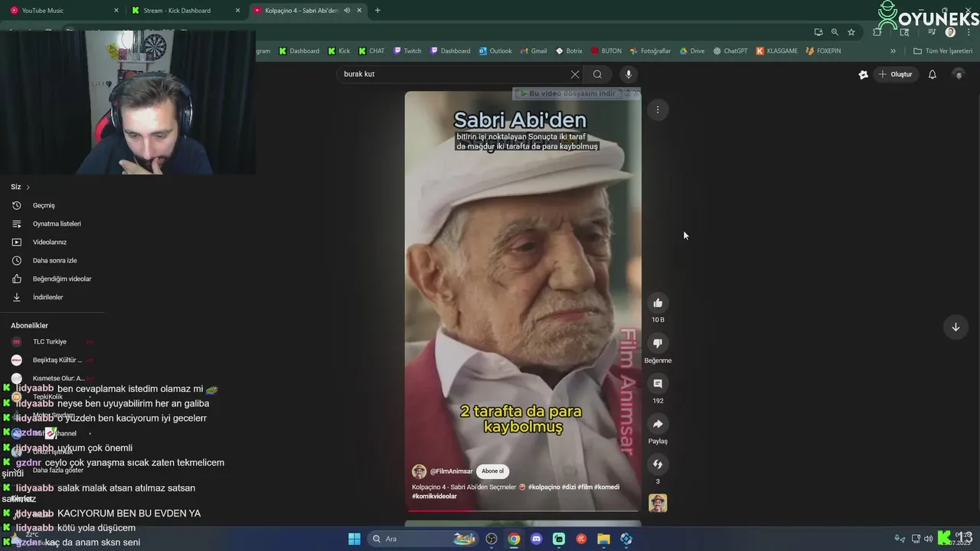Viewport: 980px width, 551px height.
Task: Open the BUTON bookmark
Action: click(x=606, y=51)
